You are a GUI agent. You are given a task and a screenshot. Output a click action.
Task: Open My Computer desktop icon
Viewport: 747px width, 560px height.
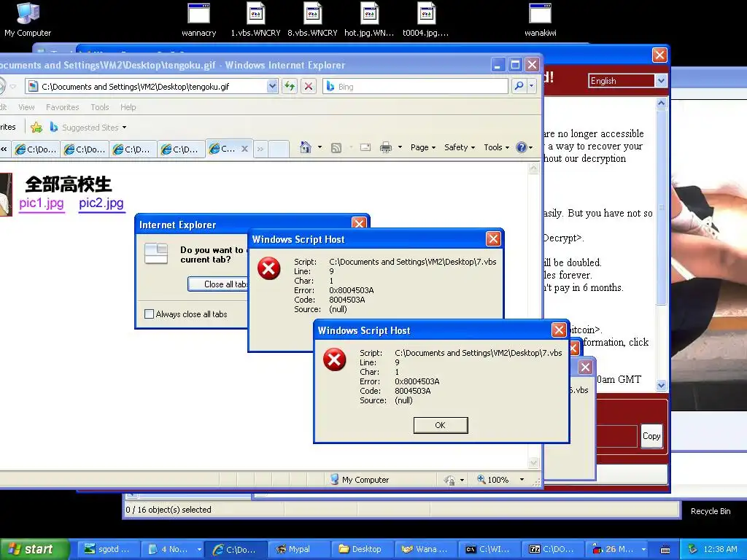pos(28,20)
